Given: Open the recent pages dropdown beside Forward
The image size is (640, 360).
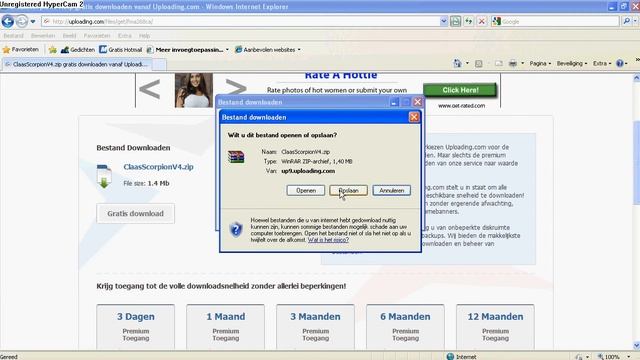Looking at the screenshot, I should (33, 21).
